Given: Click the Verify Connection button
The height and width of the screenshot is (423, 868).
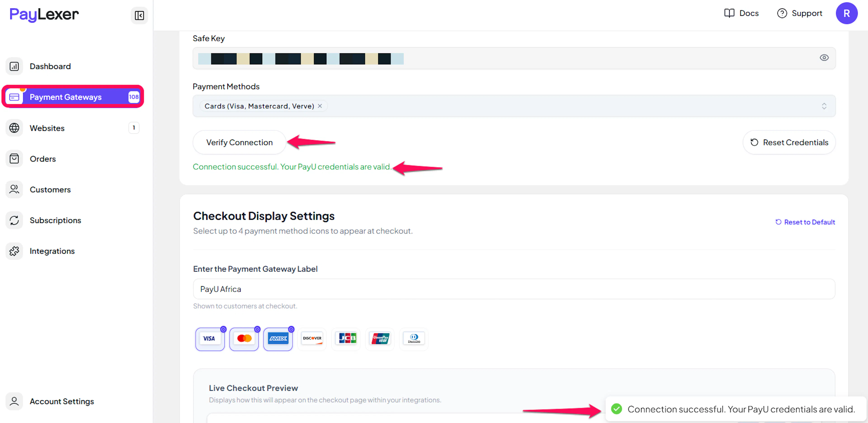Looking at the screenshot, I should click(239, 143).
